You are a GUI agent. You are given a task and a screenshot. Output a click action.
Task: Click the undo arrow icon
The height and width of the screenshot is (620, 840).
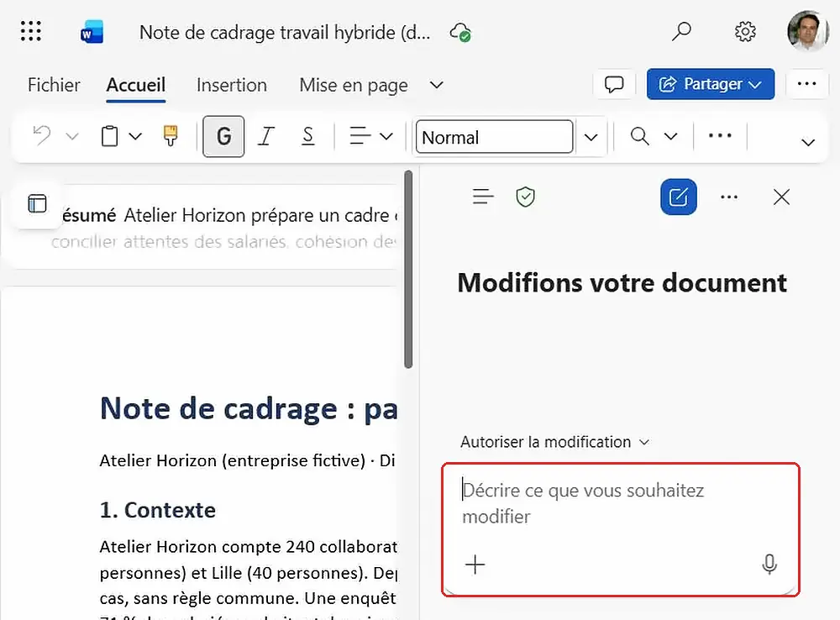coord(42,136)
